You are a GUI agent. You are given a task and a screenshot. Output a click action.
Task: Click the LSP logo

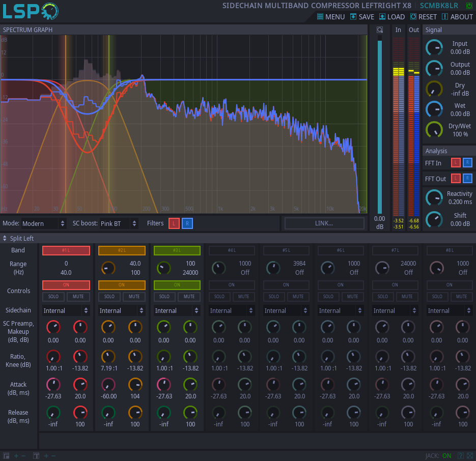(x=31, y=11)
